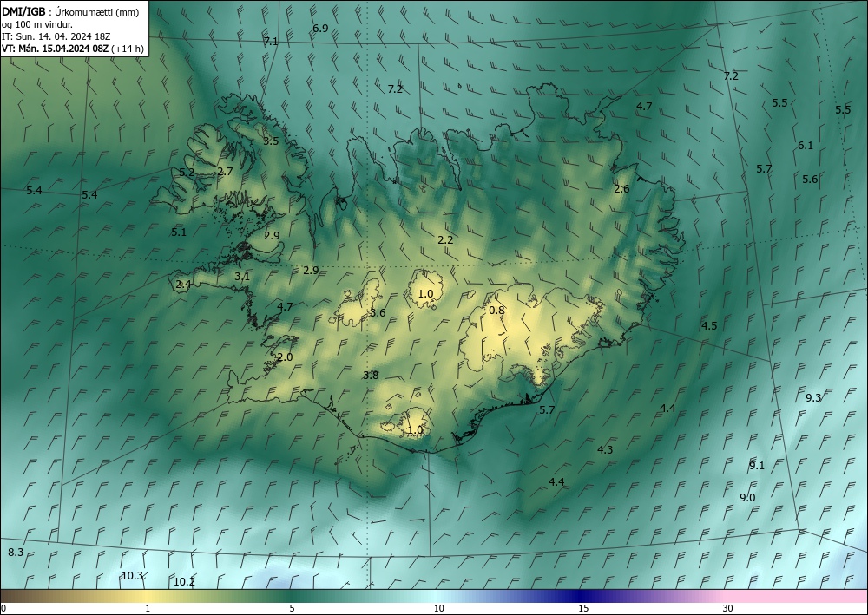The width and height of the screenshot is (868, 615).
Task: Click the 2.0 value in southwest Iceland
Action: point(285,357)
